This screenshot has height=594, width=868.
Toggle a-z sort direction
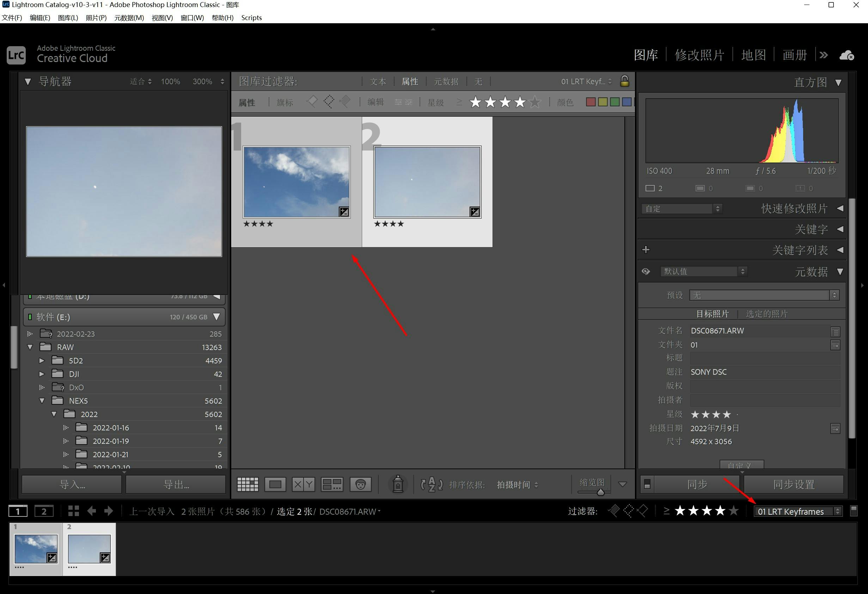point(432,484)
